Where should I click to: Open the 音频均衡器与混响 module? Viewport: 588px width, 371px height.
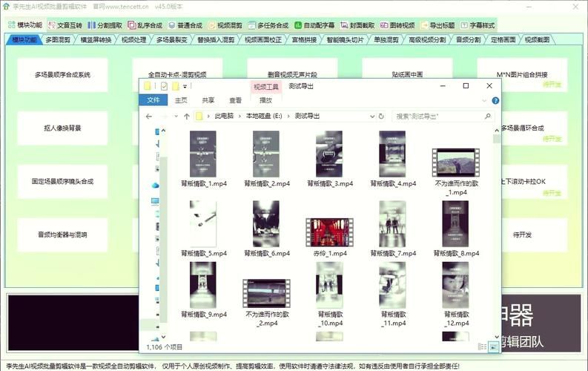[62, 234]
